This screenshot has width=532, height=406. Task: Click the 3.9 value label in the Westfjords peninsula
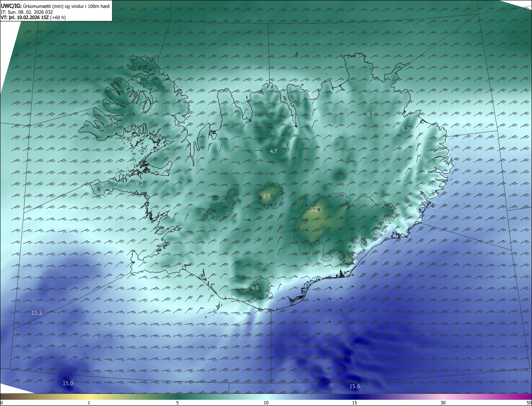click(x=136, y=80)
